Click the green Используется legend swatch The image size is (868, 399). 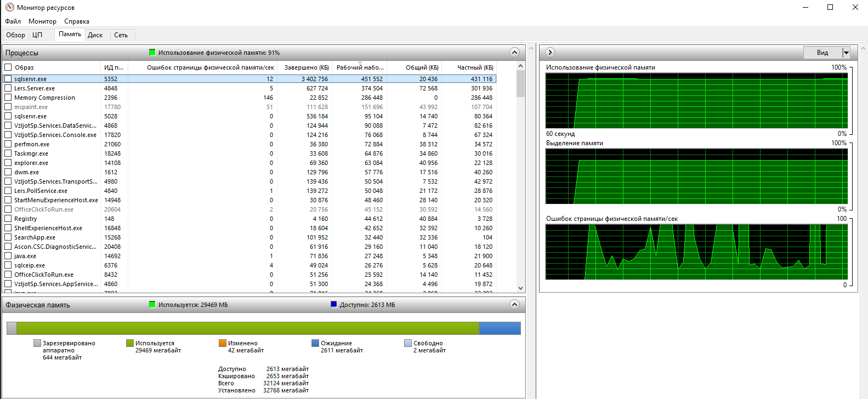130,343
